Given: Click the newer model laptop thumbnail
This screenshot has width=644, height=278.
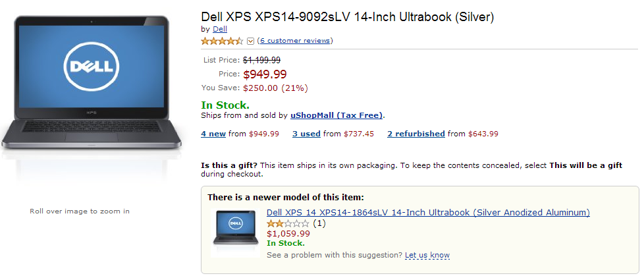Looking at the screenshot, I should tap(235, 231).
